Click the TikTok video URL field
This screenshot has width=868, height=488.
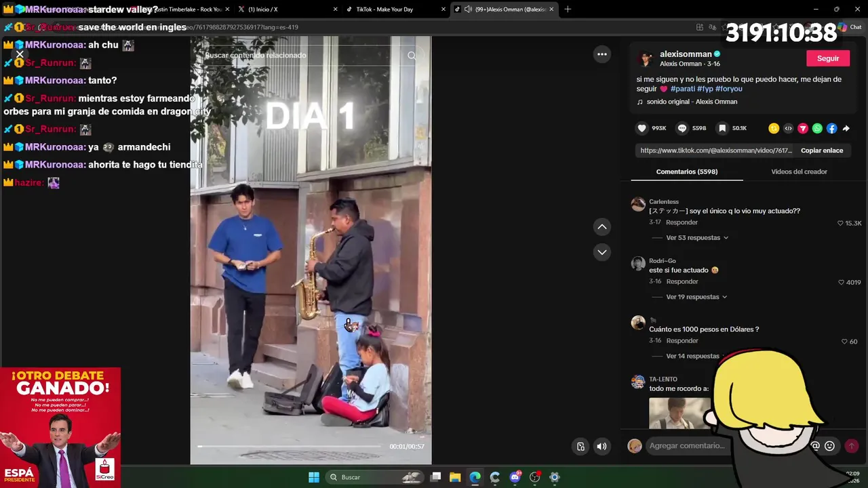716,150
